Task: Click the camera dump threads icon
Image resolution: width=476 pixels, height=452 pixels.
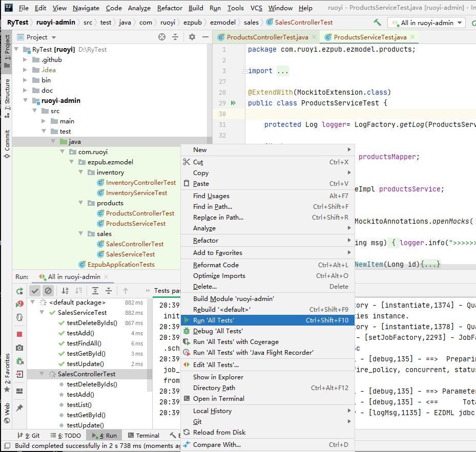Action: coord(19,348)
